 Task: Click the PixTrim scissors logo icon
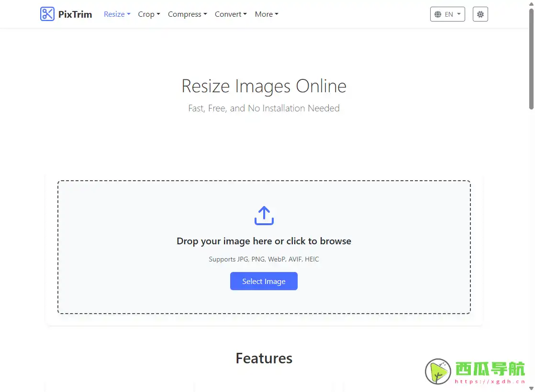coord(47,14)
